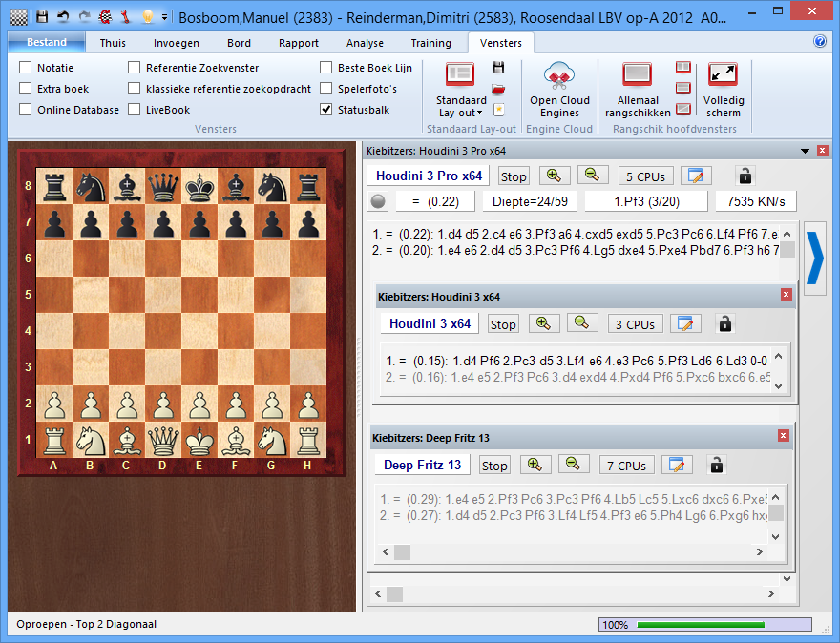Open the 5 CPUs selector
Viewport: 840px width, 643px height.
pyautogui.click(x=645, y=176)
